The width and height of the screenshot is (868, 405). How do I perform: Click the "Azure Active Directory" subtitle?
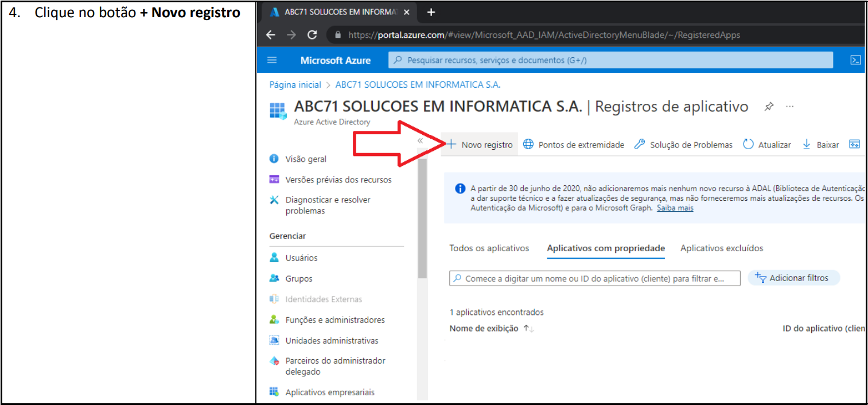(x=332, y=122)
